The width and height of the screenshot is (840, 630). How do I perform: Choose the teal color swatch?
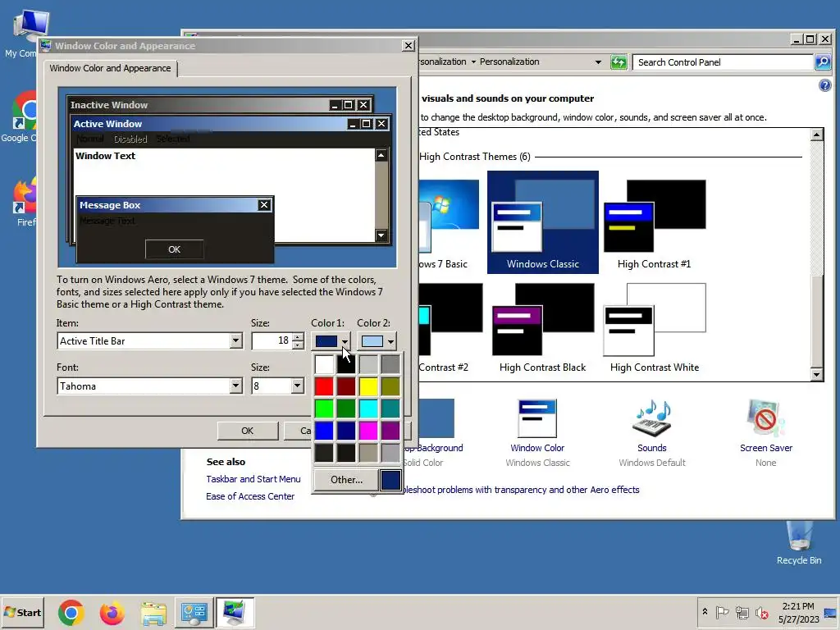(x=390, y=409)
